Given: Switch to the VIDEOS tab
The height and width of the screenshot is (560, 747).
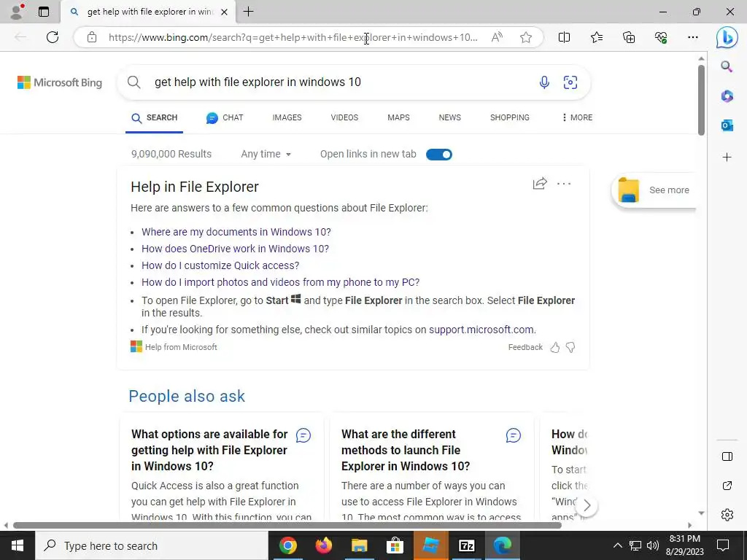Looking at the screenshot, I should click(344, 117).
